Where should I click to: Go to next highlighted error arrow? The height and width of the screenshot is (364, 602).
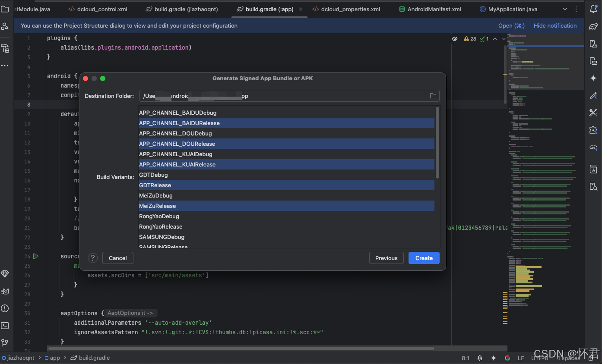click(504, 39)
